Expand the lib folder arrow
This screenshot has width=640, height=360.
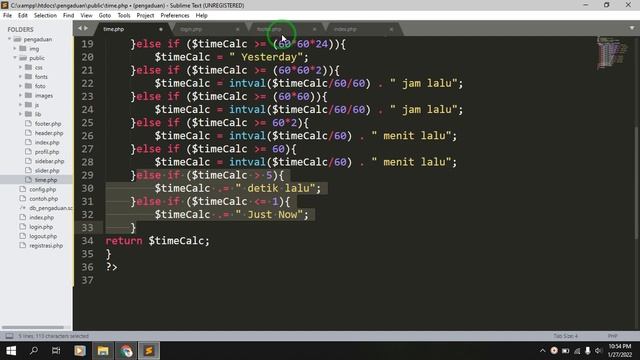21,114
